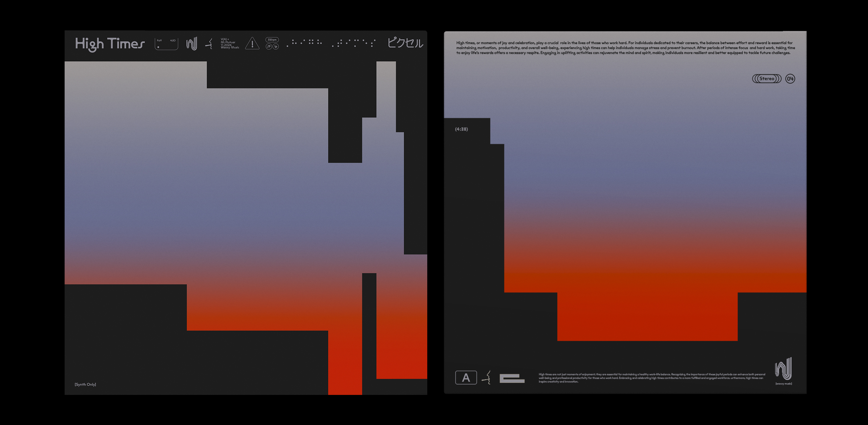Click the 33/rpm pill label
This screenshot has height=425, width=868.
(x=272, y=40)
